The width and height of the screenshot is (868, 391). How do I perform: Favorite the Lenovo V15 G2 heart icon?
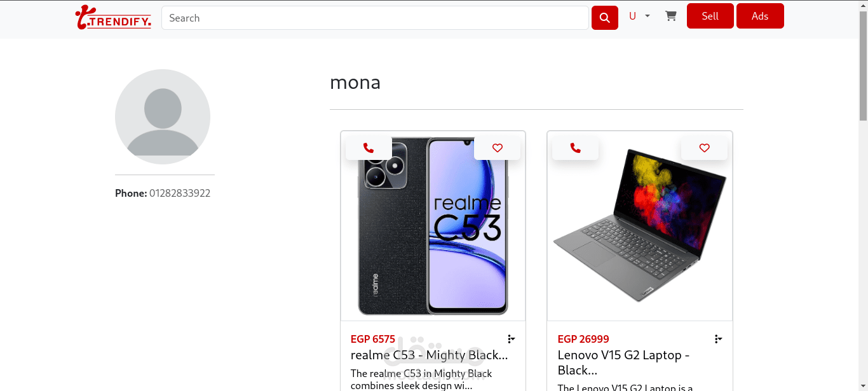point(704,148)
